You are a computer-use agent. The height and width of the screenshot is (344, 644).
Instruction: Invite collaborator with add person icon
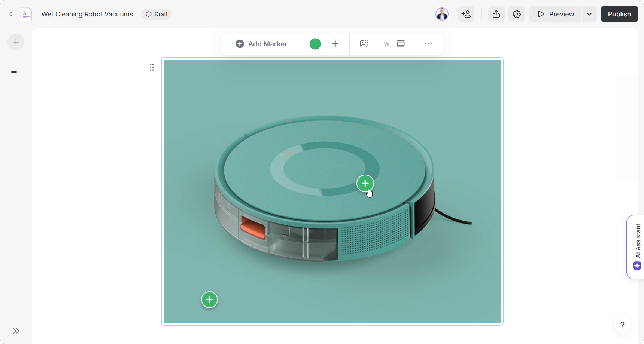point(466,14)
